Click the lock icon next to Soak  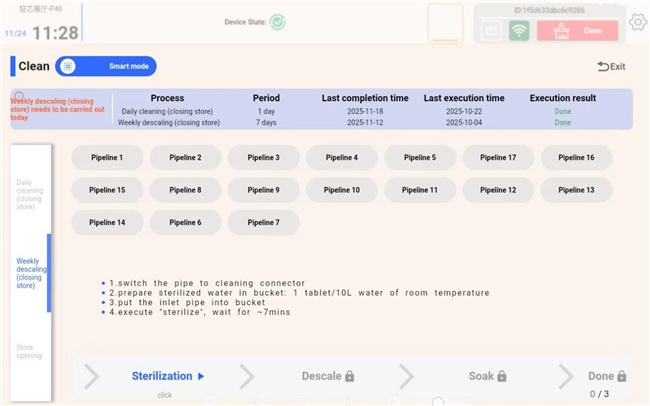(x=502, y=377)
